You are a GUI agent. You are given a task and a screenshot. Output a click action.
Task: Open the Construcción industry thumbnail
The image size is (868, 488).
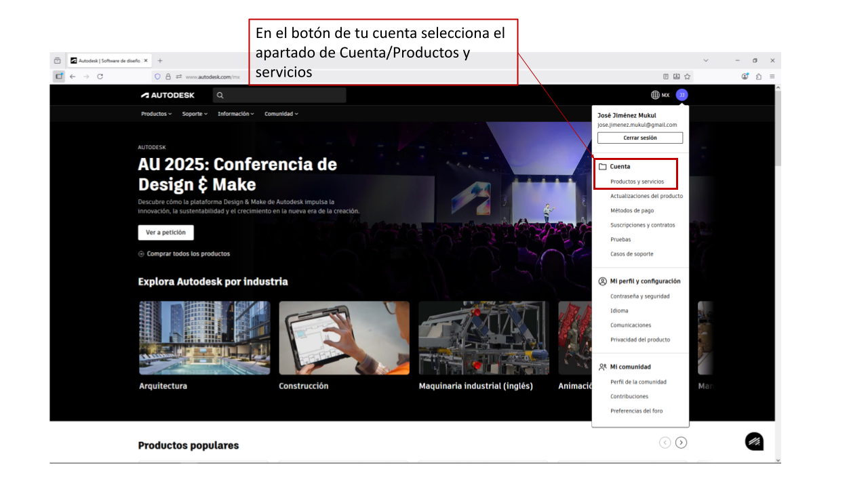click(344, 338)
